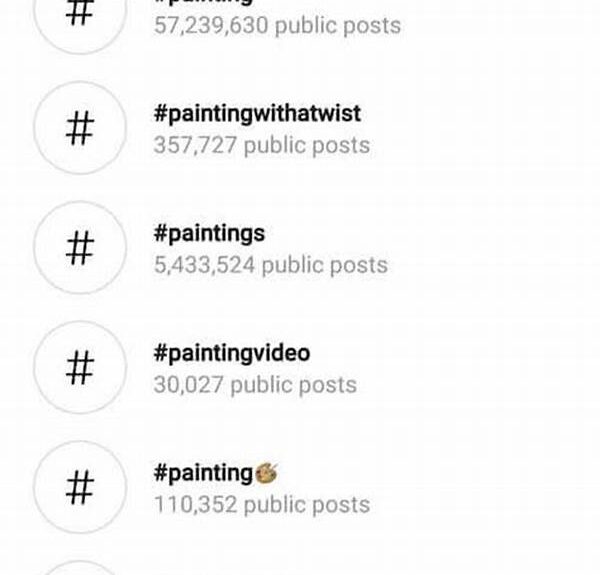Viewport: 600px width, 575px height.
Task: Open the #paintings hashtag result
Action: coord(209,233)
